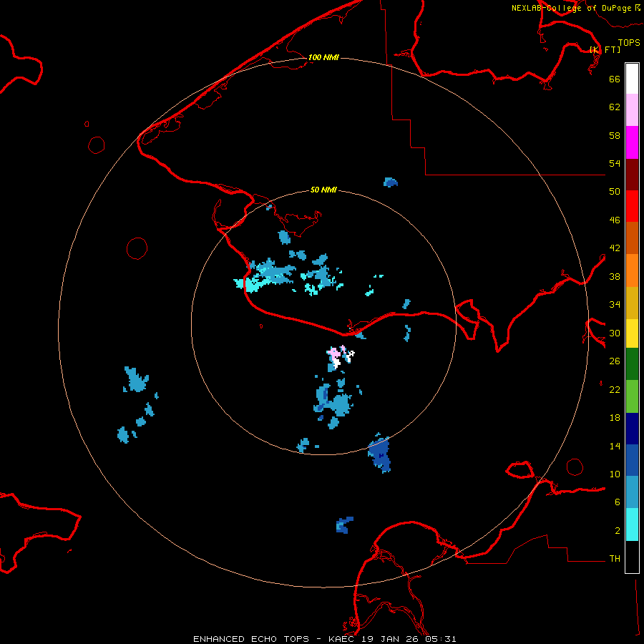Click the 18 legend value
644x644 pixels.
615,418
